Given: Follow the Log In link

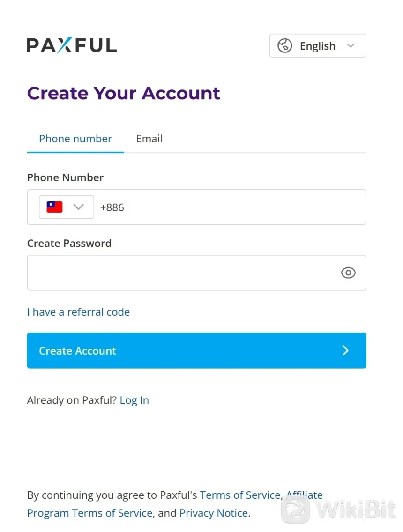Looking at the screenshot, I should (x=134, y=400).
